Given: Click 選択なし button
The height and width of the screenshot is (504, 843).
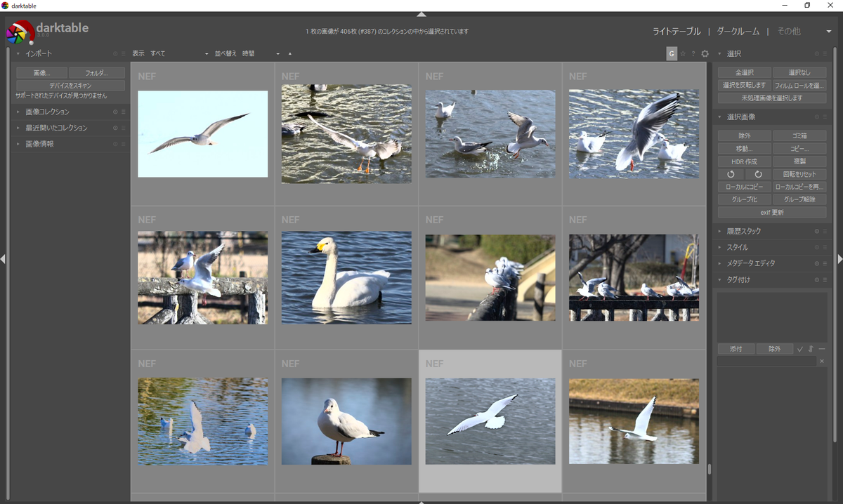Looking at the screenshot, I should (x=799, y=72).
